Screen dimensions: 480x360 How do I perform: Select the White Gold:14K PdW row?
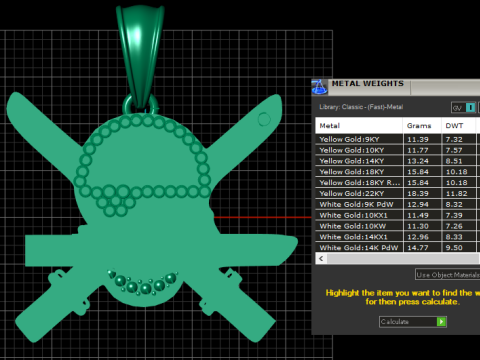coord(398,248)
